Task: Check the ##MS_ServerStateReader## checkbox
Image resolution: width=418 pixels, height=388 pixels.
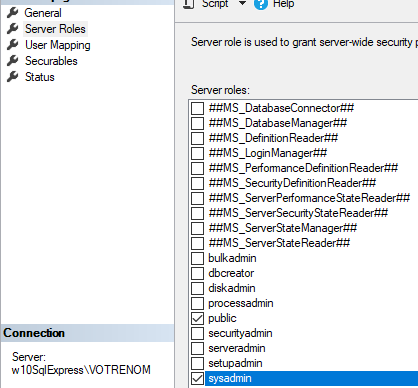Action: (197, 243)
